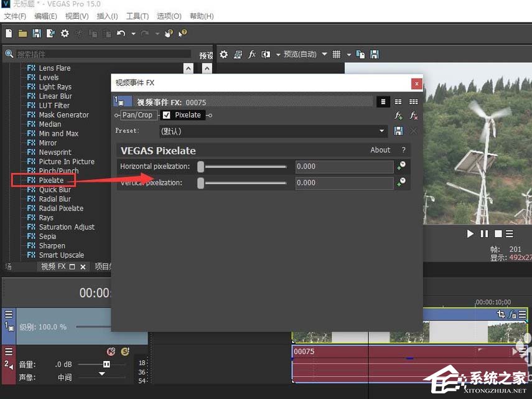Disable the Pixelate effect checkbox

point(166,115)
